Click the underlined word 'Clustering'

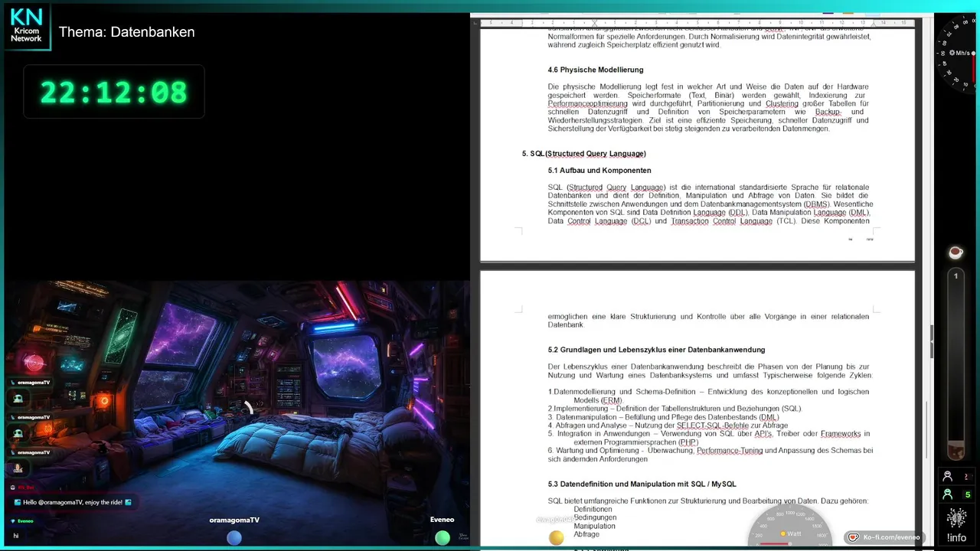click(x=782, y=103)
